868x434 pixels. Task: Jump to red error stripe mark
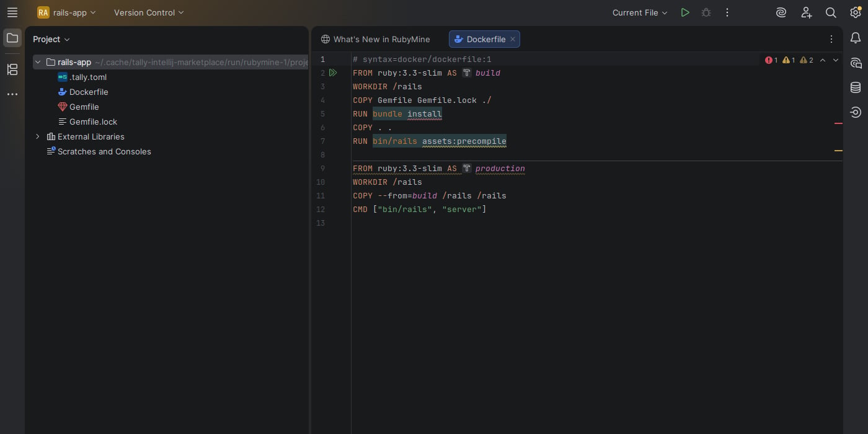(x=838, y=123)
